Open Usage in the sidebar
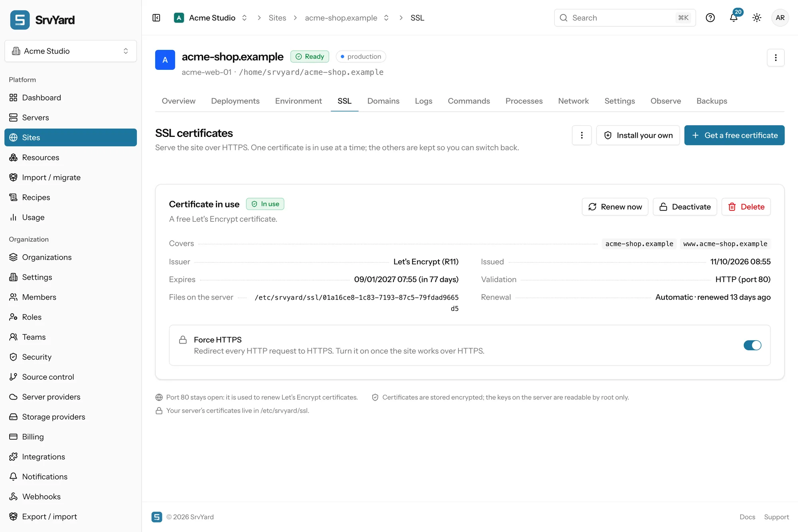798x532 pixels. [71, 218]
